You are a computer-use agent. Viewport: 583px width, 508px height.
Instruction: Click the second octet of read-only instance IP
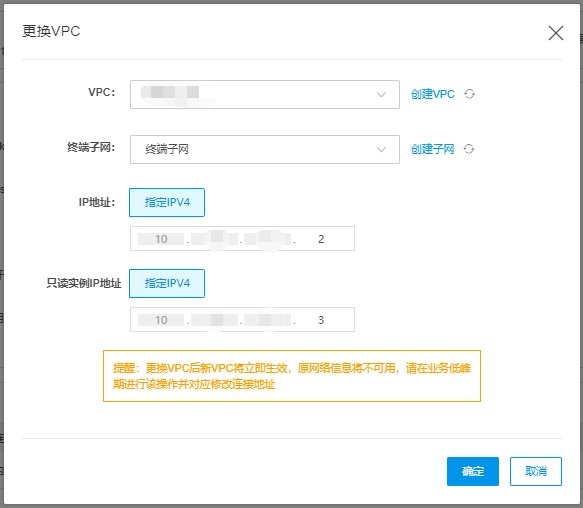point(215,320)
